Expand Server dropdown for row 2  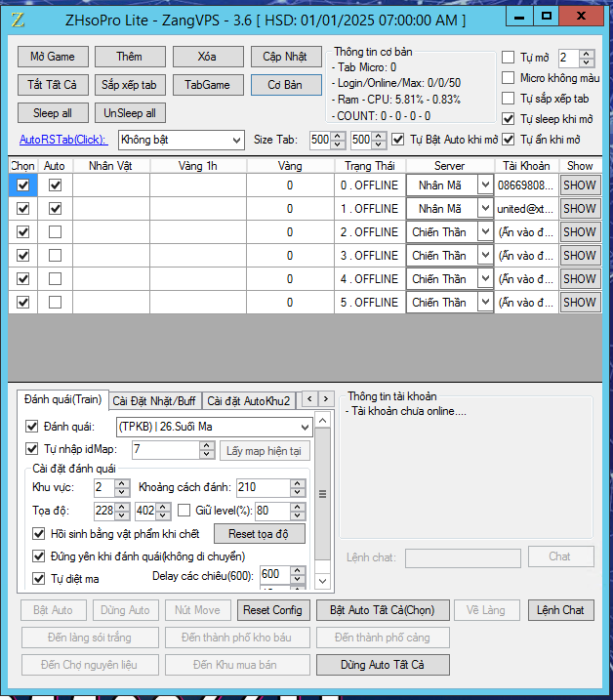click(x=485, y=232)
